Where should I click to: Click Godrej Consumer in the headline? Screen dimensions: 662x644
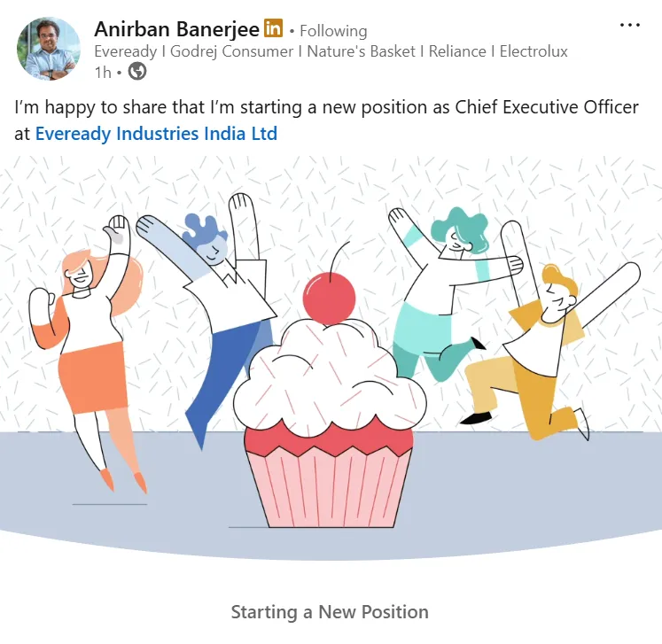(x=232, y=51)
